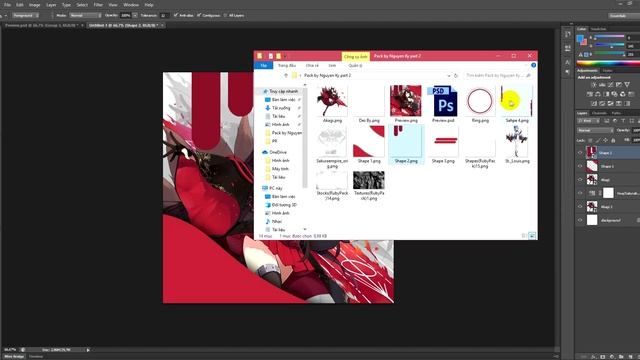Add a Brightness/Contrast adjustment
Screen dimensions: 640x360
(594, 85)
